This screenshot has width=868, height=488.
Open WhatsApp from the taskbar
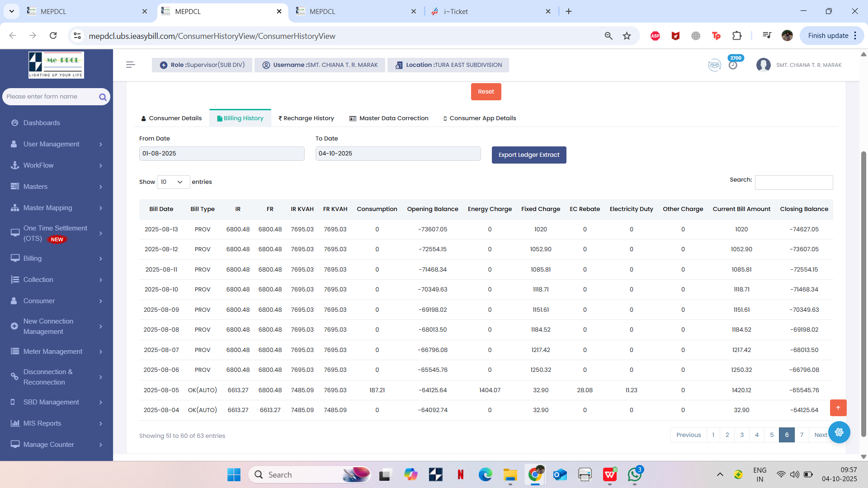[634, 474]
